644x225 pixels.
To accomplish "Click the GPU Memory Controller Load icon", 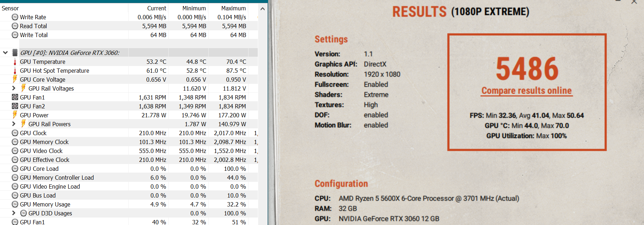I will 15,178.
